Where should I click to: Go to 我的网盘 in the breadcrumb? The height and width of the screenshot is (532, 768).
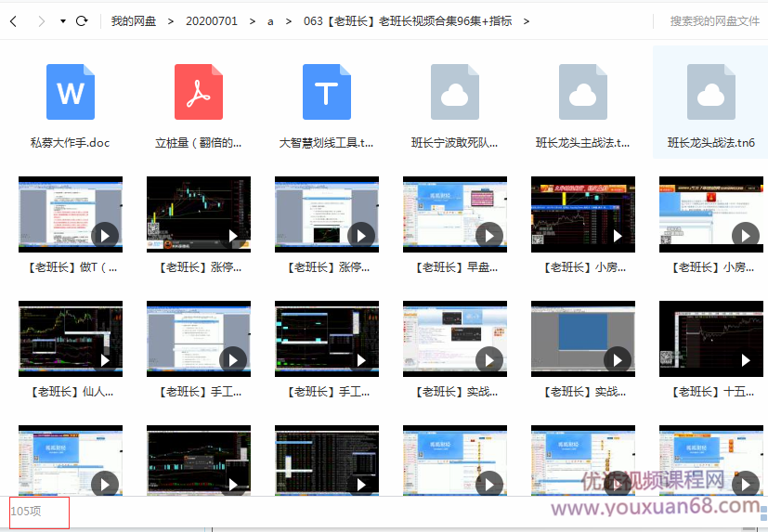[x=133, y=20]
